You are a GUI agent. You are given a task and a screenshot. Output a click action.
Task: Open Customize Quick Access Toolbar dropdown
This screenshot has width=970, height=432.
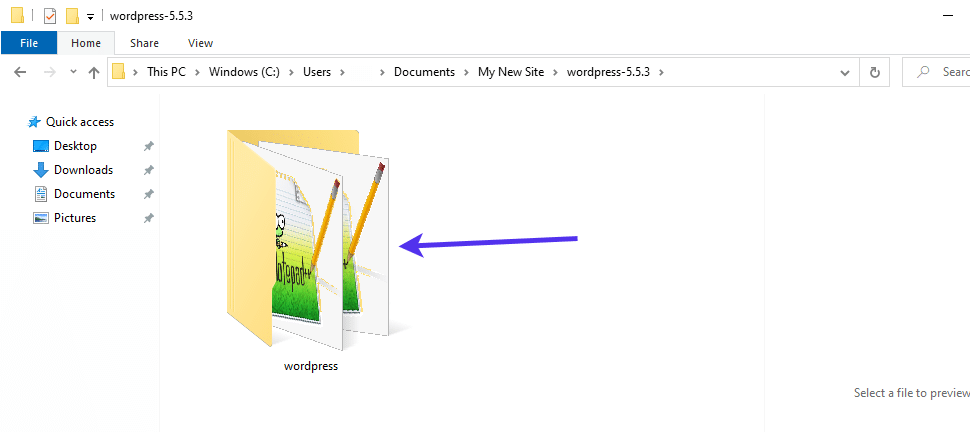[x=90, y=17]
